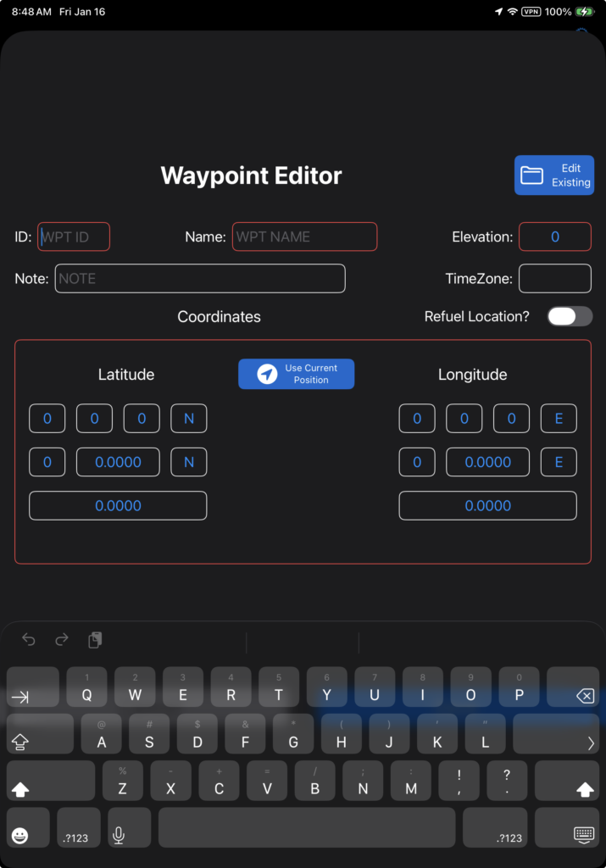Enable the Refuel Location switch

point(570,316)
